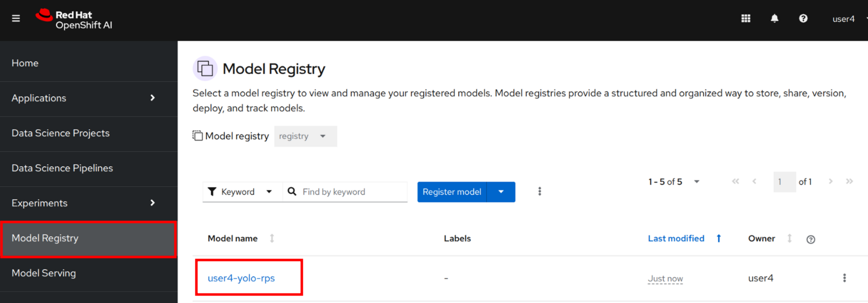This screenshot has height=303, width=868.
Task: Open the notifications bell
Action: point(775,18)
